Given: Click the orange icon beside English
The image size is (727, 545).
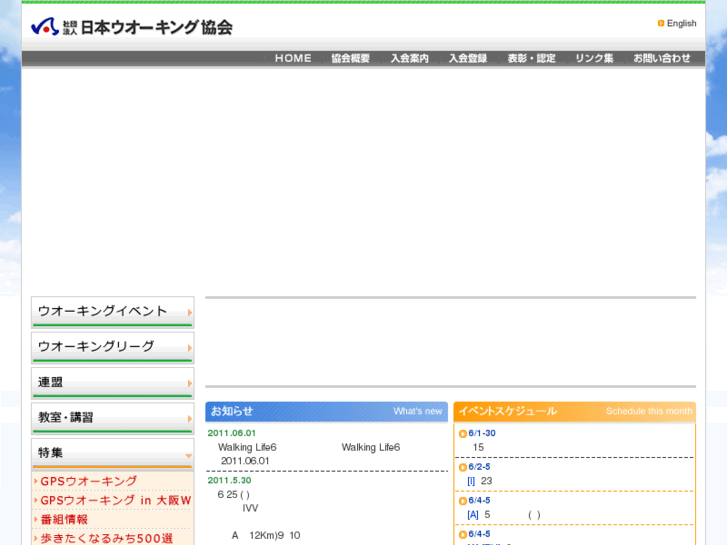Looking at the screenshot, I should 661,23.
